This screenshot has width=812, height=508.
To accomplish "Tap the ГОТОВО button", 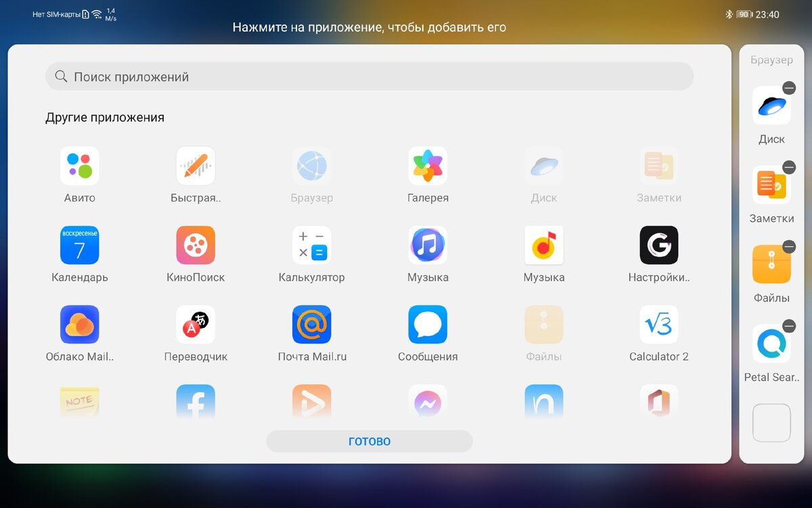I will pos(369,442).
